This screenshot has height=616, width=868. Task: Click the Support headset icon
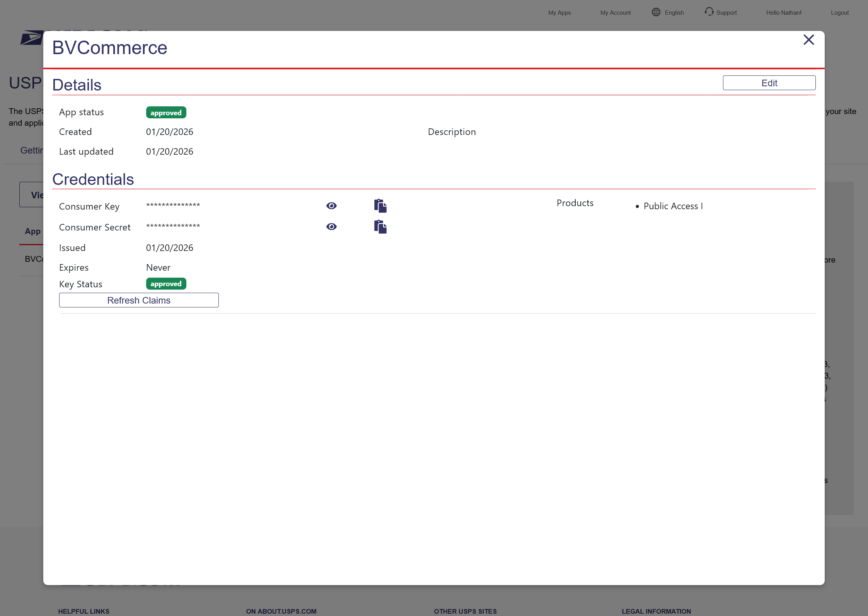tap(709, 12)
